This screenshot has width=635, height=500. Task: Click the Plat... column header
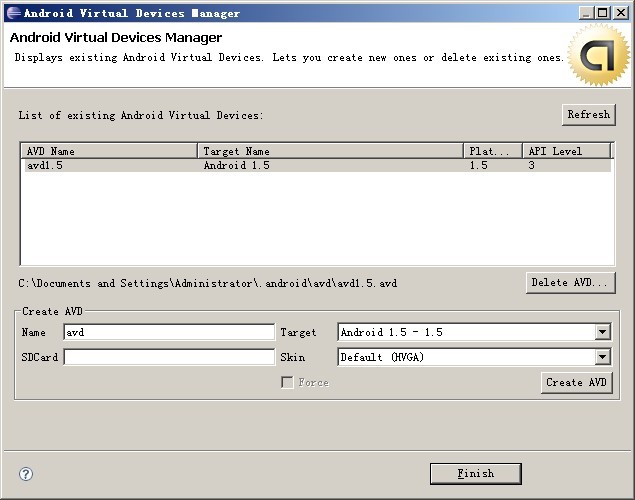(x=492, y=151)
